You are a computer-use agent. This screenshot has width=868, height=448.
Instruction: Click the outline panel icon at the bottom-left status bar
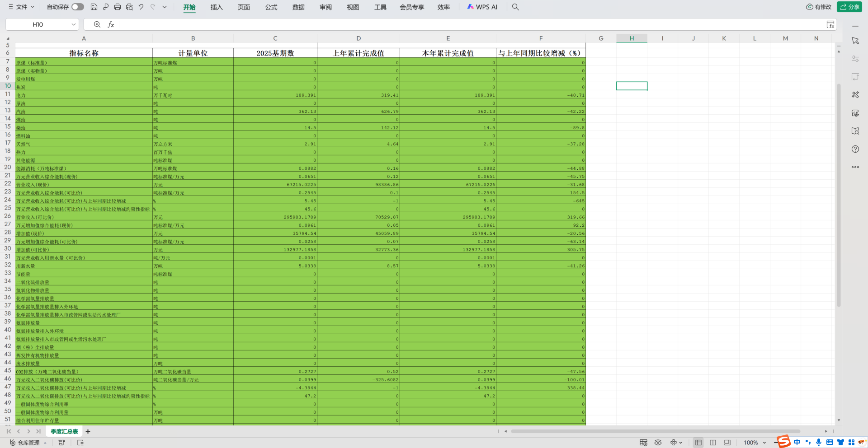pos(80,443)
